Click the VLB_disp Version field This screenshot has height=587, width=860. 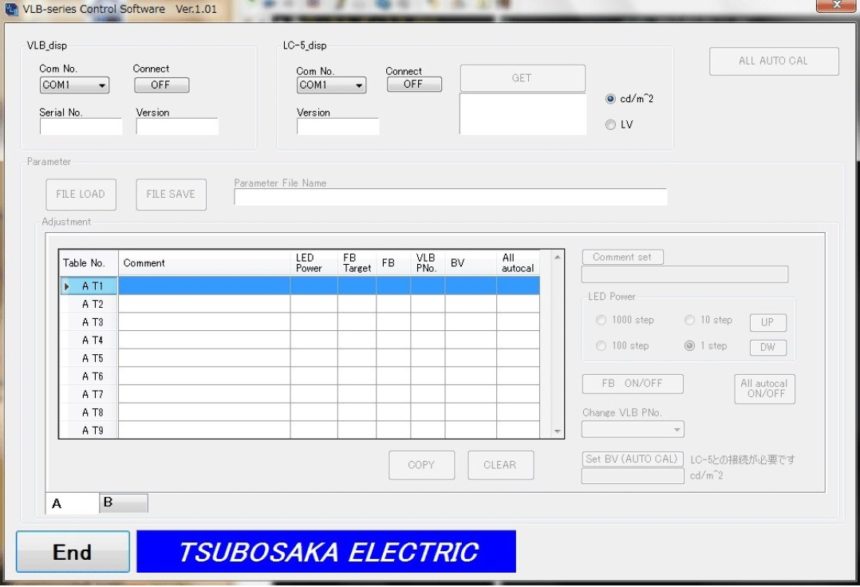[177, 127]
